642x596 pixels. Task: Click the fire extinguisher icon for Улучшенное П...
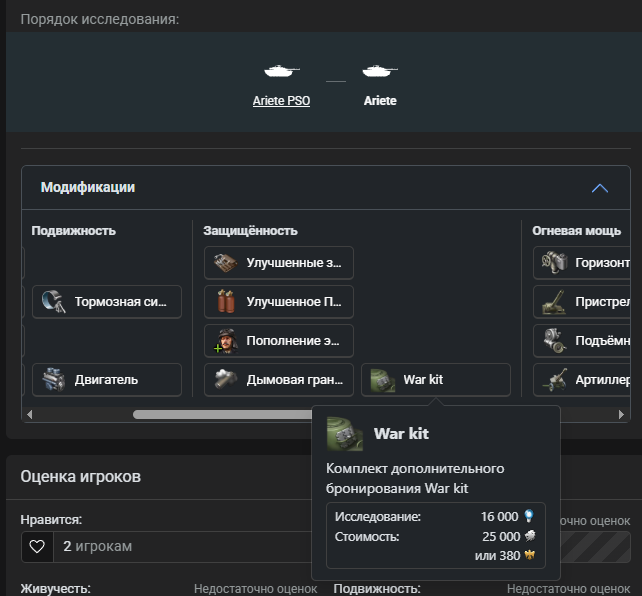coord(226,302)
